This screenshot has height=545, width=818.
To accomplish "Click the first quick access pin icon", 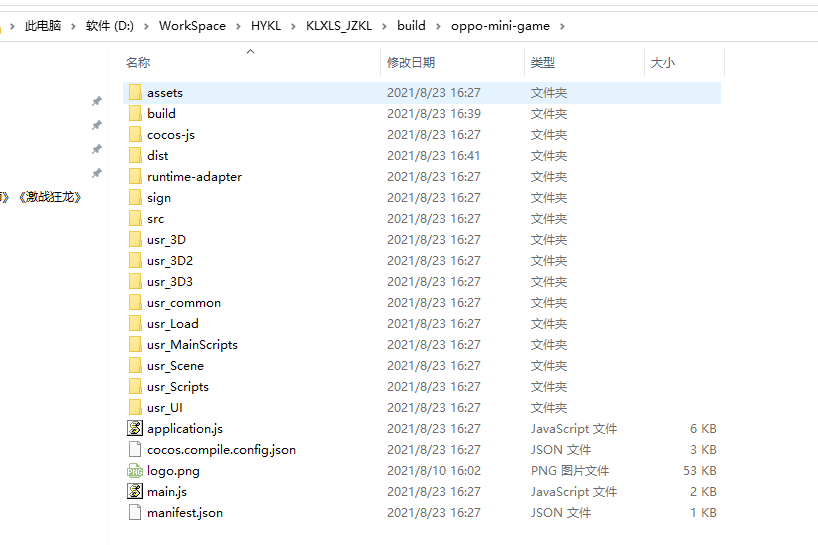I will point(97,101).
